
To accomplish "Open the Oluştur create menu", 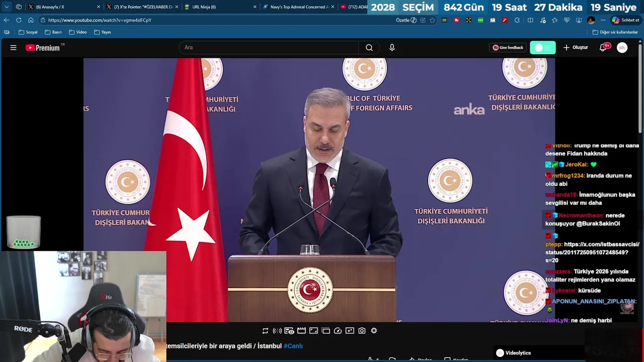I will coord(576,48).
